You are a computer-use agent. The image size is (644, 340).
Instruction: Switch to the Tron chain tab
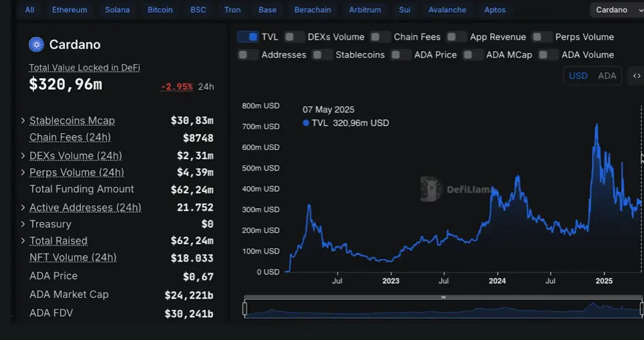[x=233, y=10]
